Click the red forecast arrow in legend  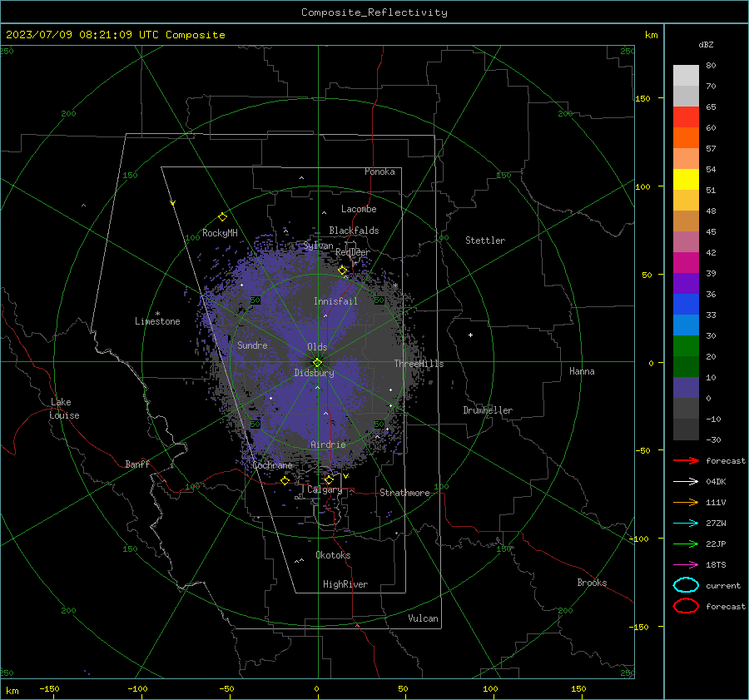(x=686, y=460)
